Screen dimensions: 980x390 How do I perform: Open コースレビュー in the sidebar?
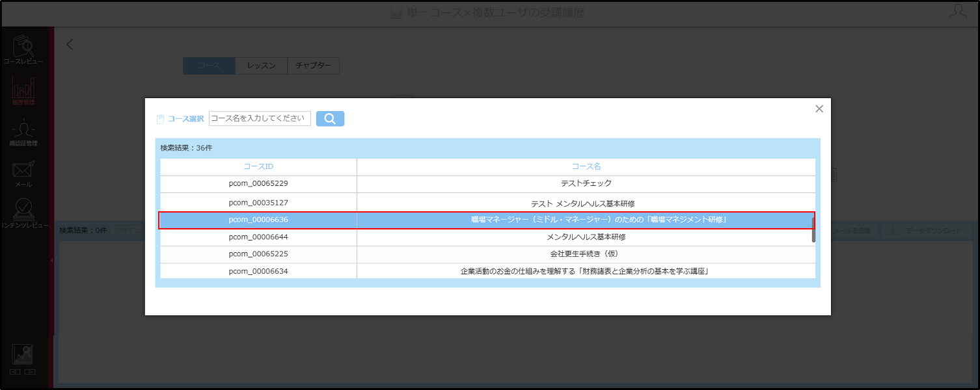tap(23, 49)
